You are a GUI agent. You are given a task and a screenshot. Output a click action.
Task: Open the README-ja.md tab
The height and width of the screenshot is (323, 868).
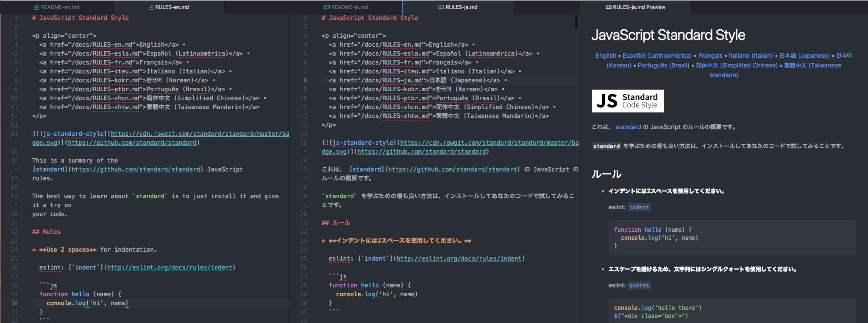(346, 7)
